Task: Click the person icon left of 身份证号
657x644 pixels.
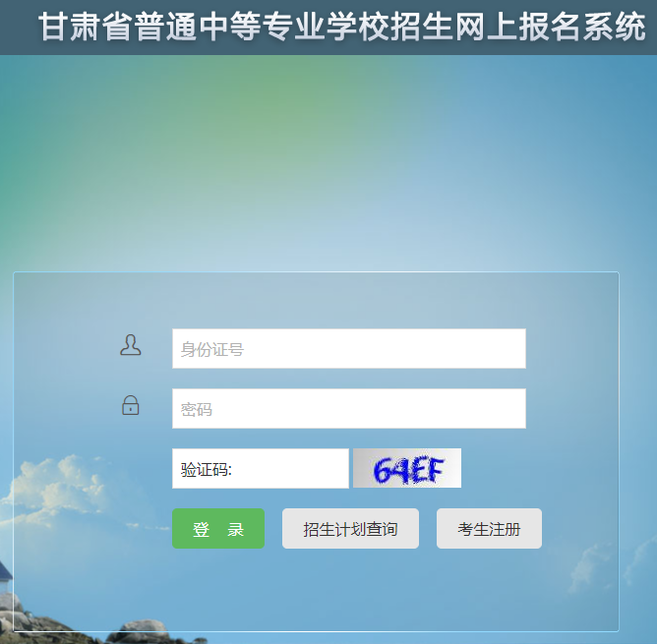Action: (x=130, y=345)
